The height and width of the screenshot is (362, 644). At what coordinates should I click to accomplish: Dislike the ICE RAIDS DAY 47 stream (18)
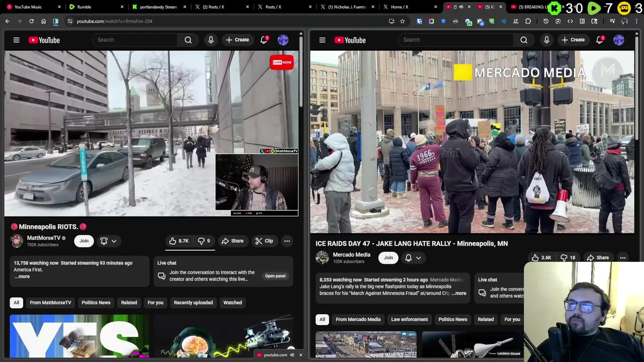(x=568, y=257)
